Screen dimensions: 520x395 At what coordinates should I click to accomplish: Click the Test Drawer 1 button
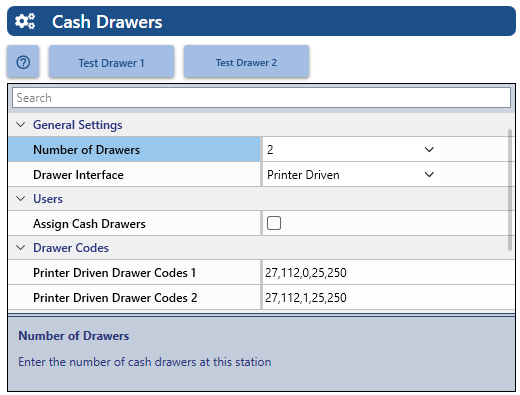pos(111,62)
